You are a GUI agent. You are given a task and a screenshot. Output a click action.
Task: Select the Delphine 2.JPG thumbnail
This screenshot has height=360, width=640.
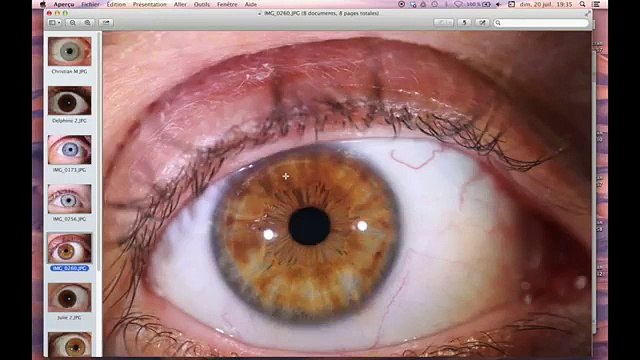pos(69,100)
